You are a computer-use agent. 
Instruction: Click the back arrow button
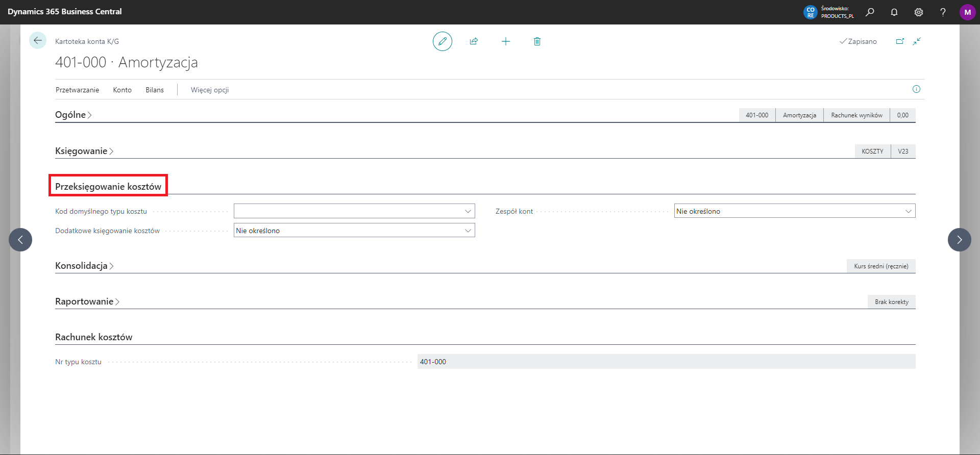pyautogui.click(x=38, y=41)
